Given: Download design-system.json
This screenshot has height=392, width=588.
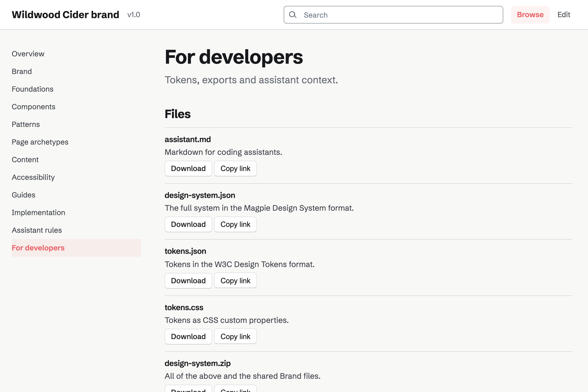Looking at the screenshot, I should (188, 224).
